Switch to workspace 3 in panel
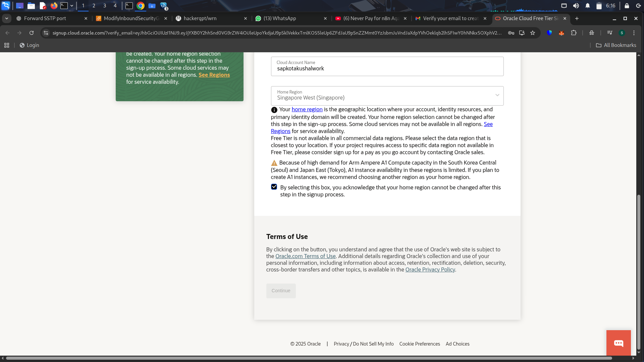644x362 pixels. 105,6
